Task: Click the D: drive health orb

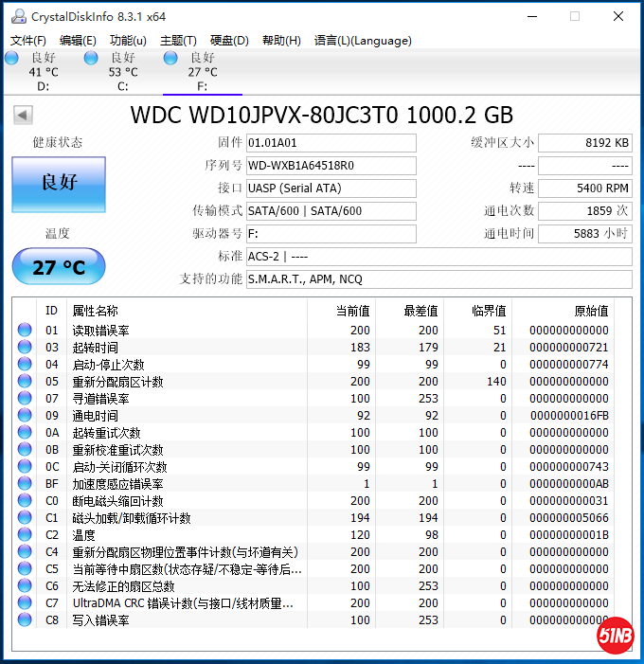Action: pos(11,59)
